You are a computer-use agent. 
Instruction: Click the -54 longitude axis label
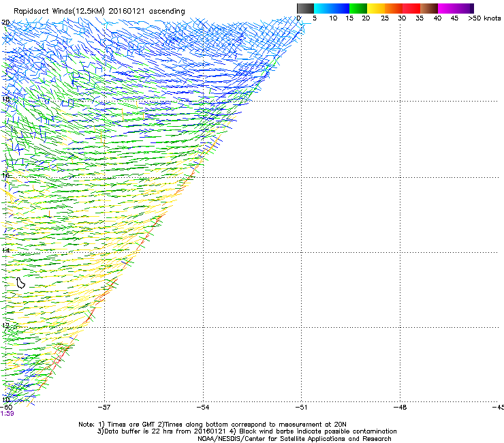[x=203, y=407]
